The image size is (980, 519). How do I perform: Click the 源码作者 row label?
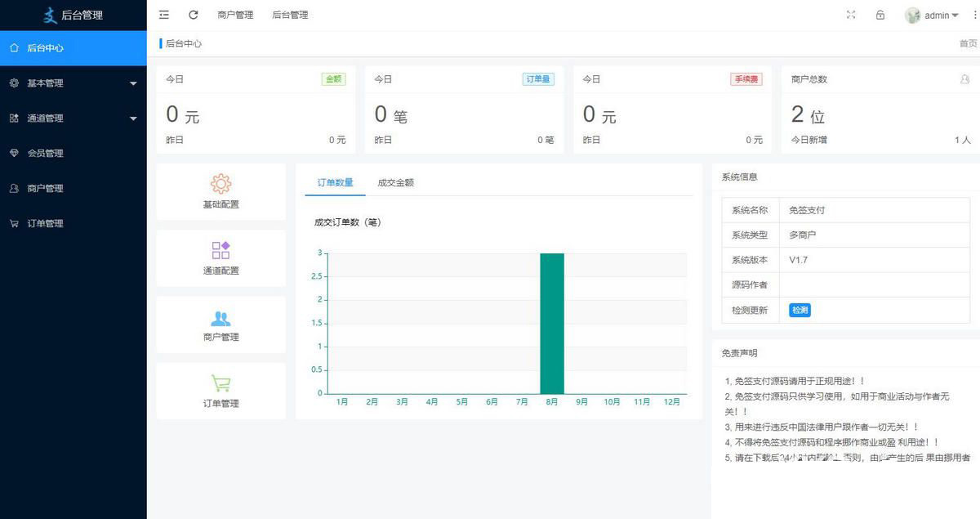coord(750,284)
